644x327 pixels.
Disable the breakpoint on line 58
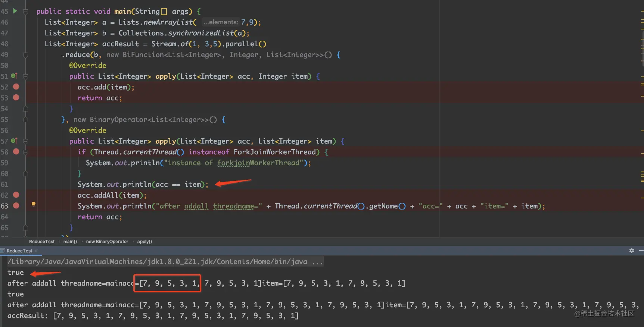tap(16, 151)
